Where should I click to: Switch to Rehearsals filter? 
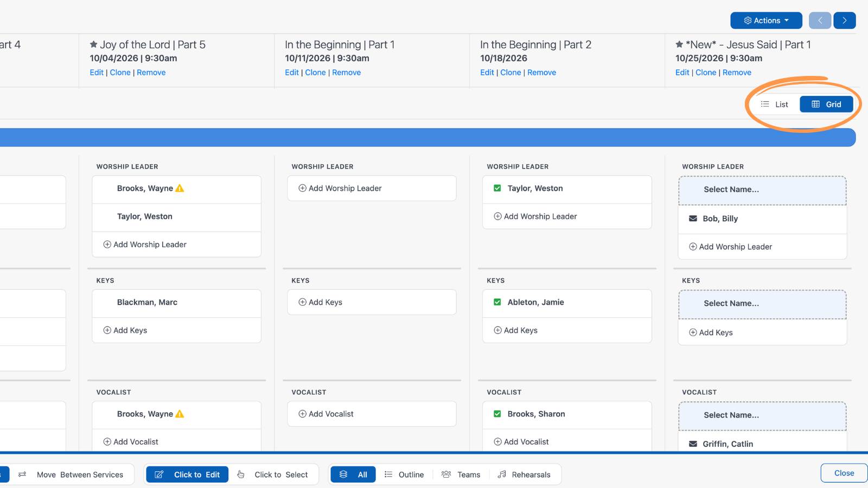click(x=524, y=474)
